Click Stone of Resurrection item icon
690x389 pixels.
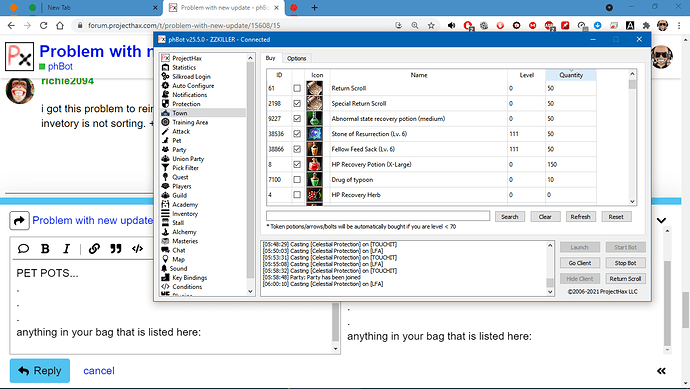click(315, 134)
